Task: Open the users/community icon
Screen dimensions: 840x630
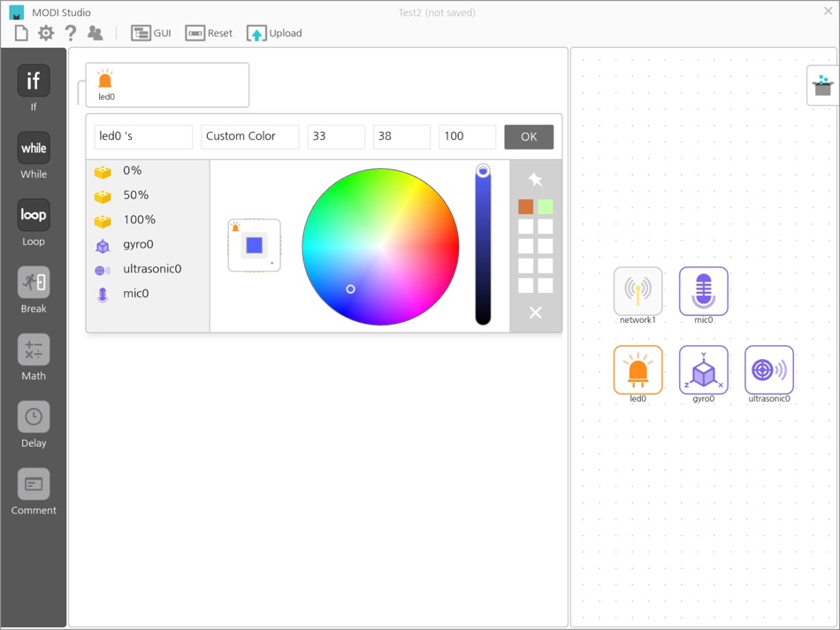Action: 95,34
